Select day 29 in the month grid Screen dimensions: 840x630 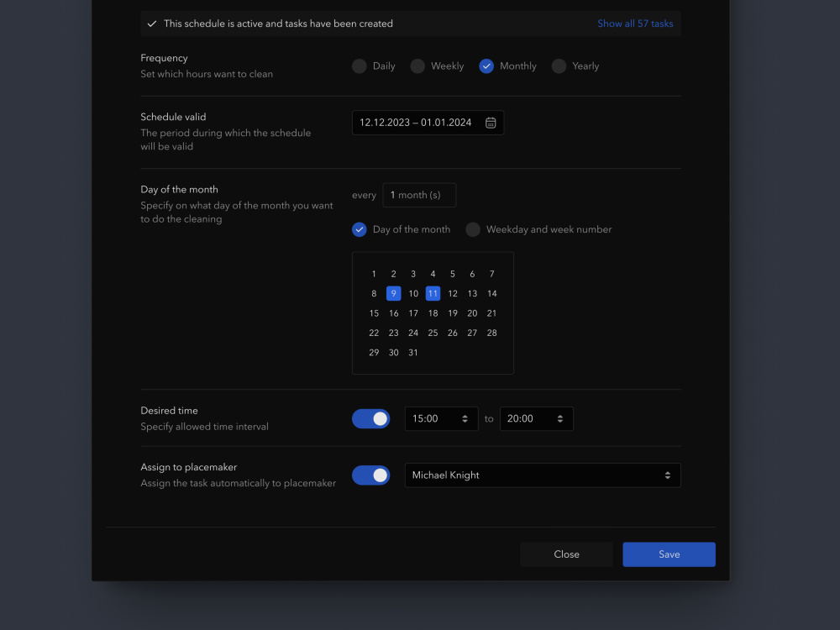(x=374, y=353)
